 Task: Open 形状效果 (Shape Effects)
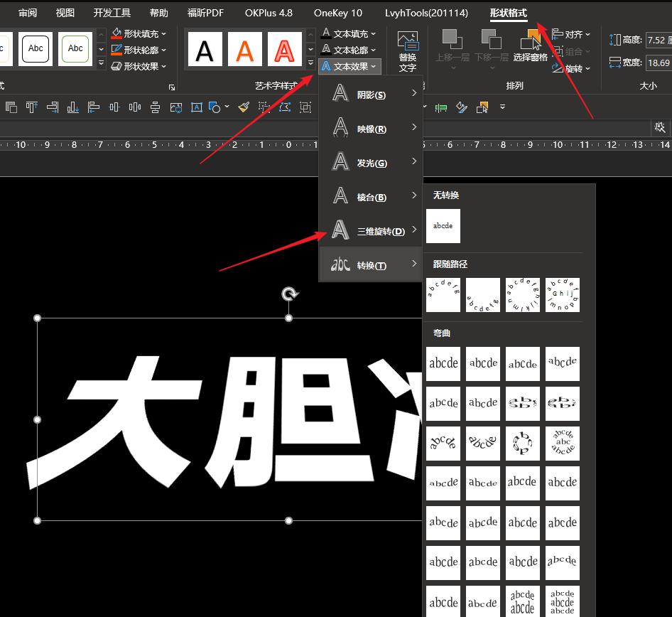tap(139, 65)
